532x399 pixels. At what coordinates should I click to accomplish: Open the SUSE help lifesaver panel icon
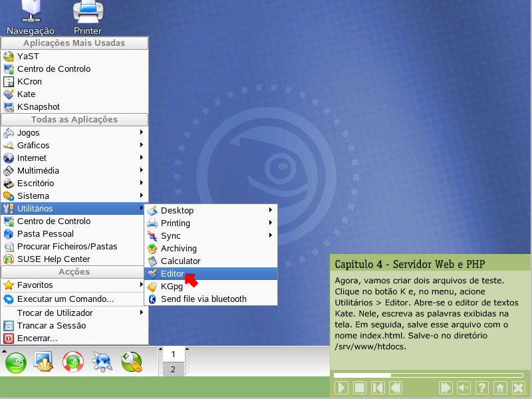pyautogui.click(x=72, y=362)
